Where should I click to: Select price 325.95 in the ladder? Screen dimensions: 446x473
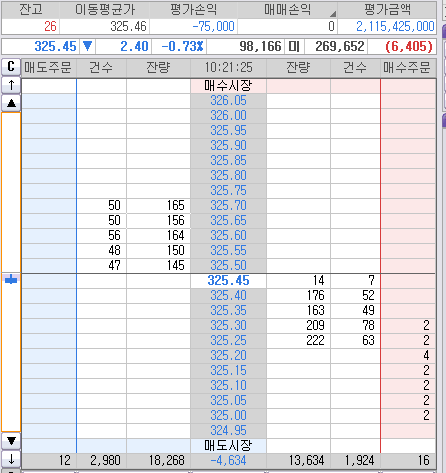228,131
